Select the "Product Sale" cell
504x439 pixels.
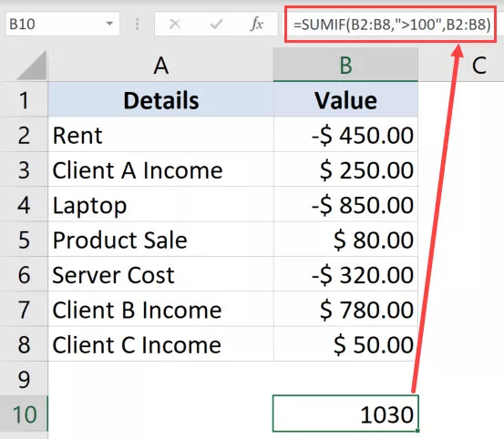click(160, 240)
